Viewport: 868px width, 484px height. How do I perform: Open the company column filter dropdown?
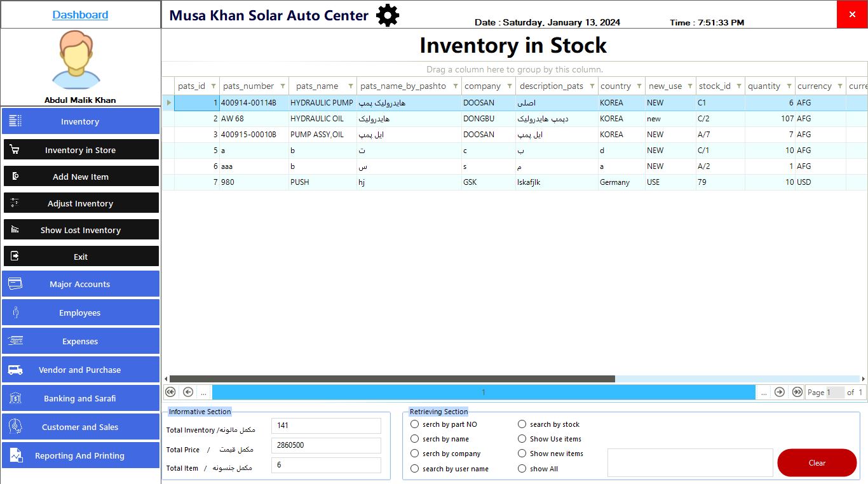click(510, 86)
